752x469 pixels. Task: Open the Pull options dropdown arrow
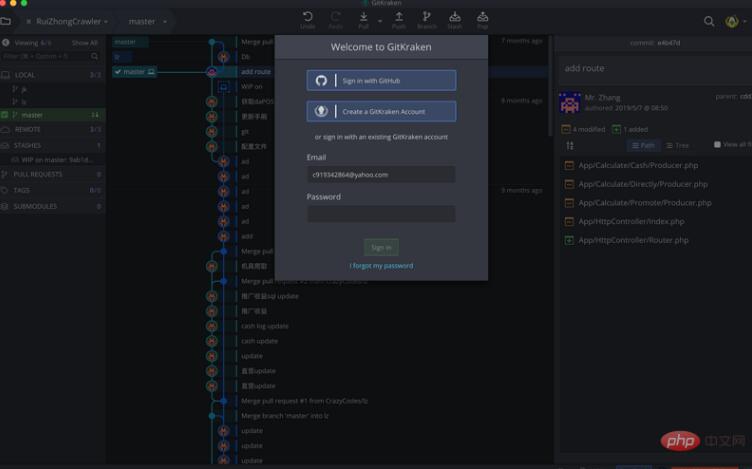click(x=380, y=22)
